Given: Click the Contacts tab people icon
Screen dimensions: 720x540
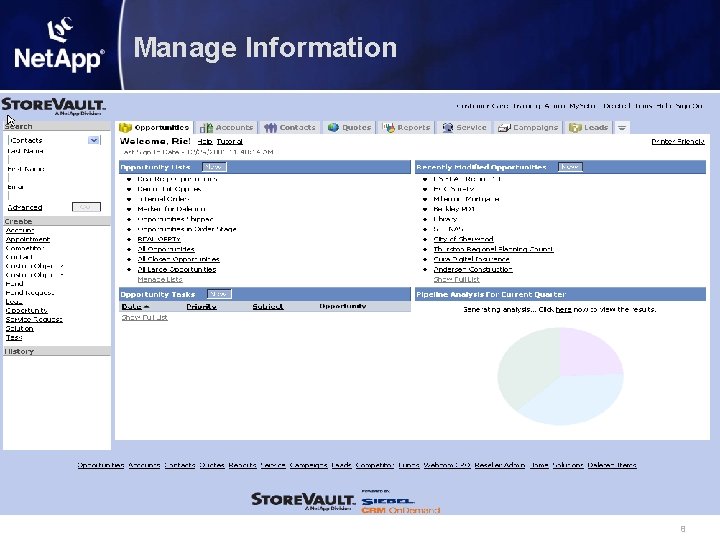Looking at the screenshot, I should click(x=270, y=128).
